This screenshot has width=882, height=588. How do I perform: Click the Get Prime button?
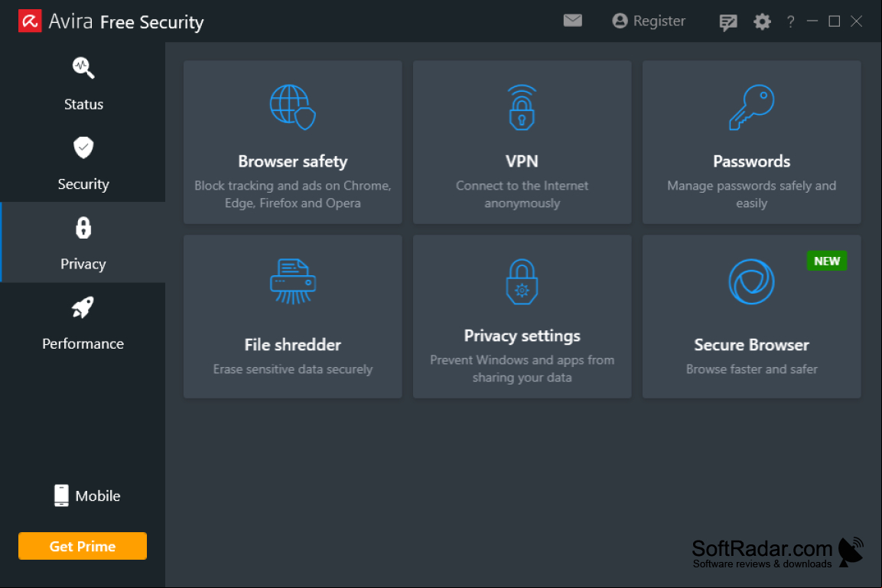tap(83, 546)
